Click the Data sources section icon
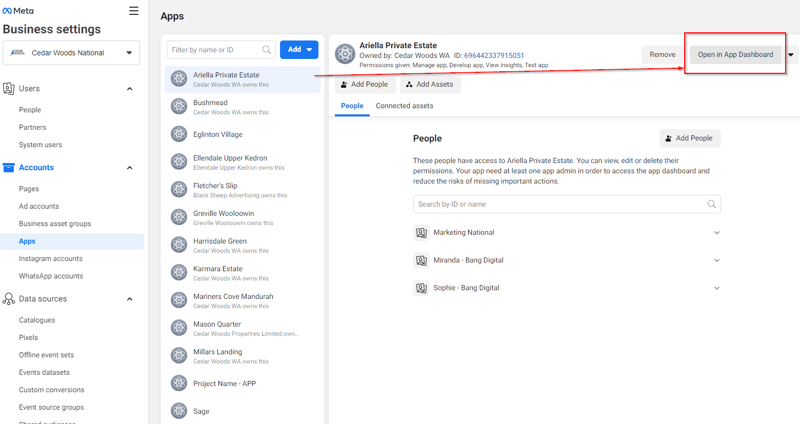 click(9, 299)
